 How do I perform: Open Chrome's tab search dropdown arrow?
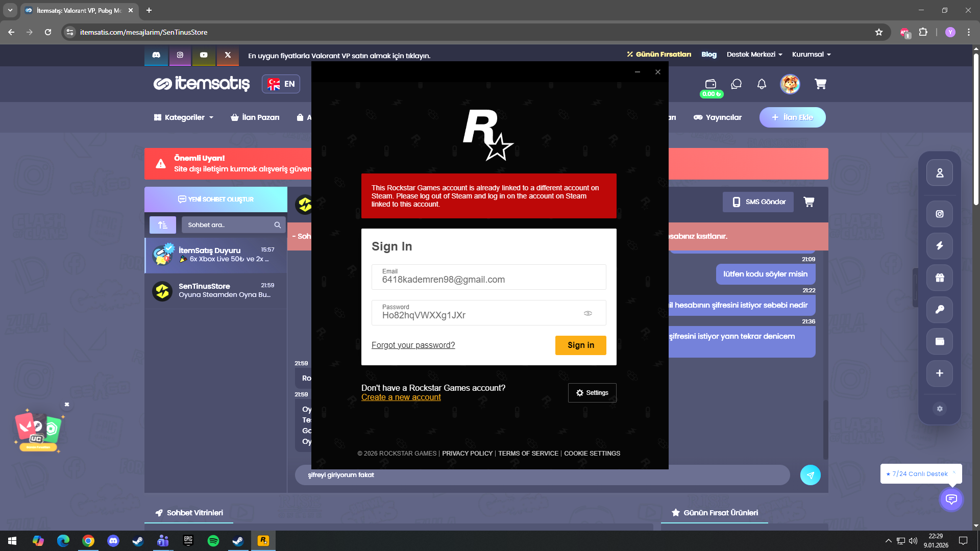pyautogui.click(x=10, y=10)
